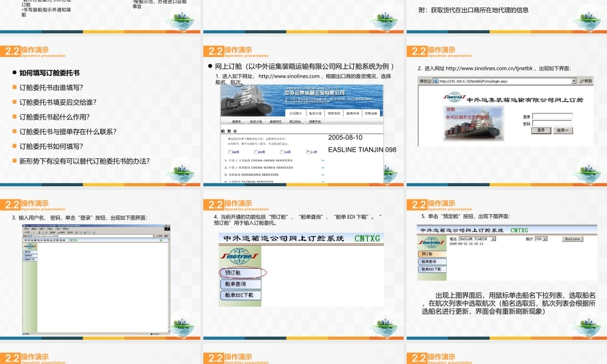Screen dimensions: 607x364
Task: Click the Sinotrans globe logo on login page
Action: coord(455,98)
